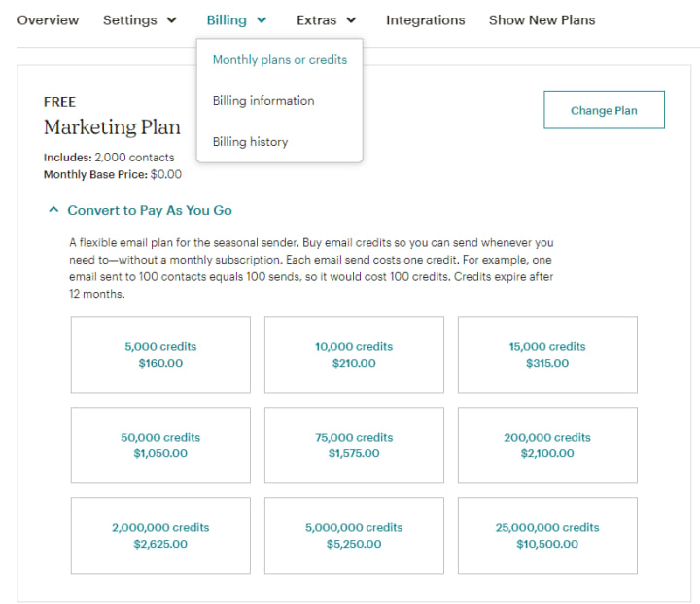Viewport: 700px width, 604px height.
Task: Choose Billing history from the menu
Action: point(250,142)
